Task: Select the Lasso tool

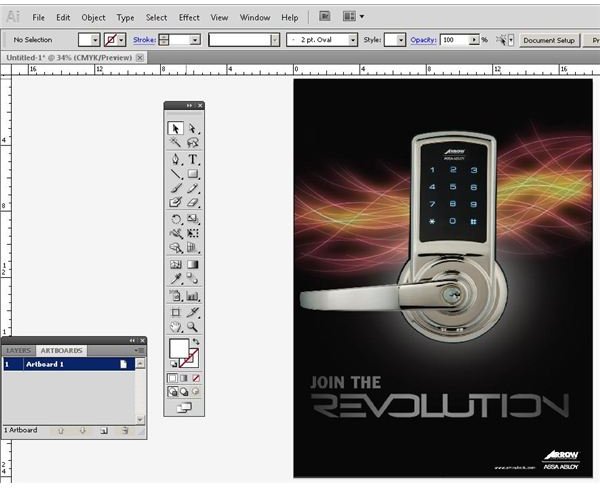Action: click(192, 142)
